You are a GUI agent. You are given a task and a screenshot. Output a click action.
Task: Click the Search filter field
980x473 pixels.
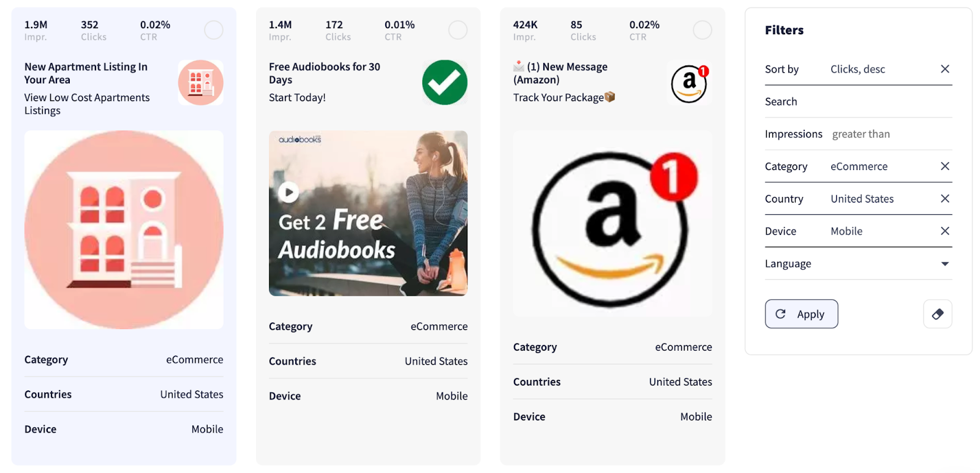coord(858,102)
